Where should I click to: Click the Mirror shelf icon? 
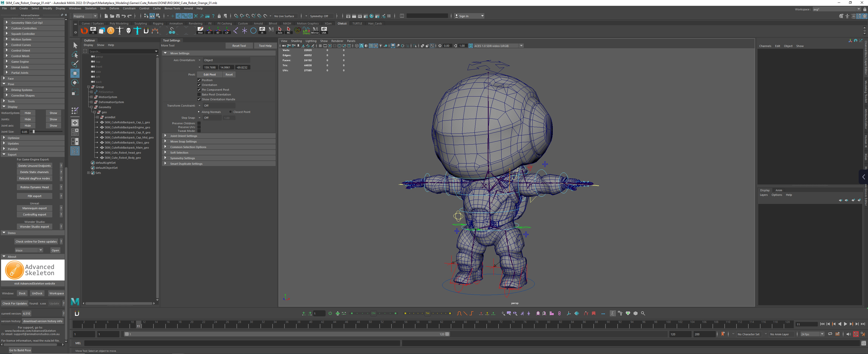pos(315,31)
